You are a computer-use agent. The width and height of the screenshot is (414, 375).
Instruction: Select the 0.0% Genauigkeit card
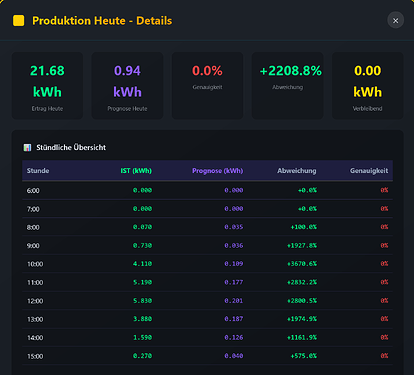207,85
